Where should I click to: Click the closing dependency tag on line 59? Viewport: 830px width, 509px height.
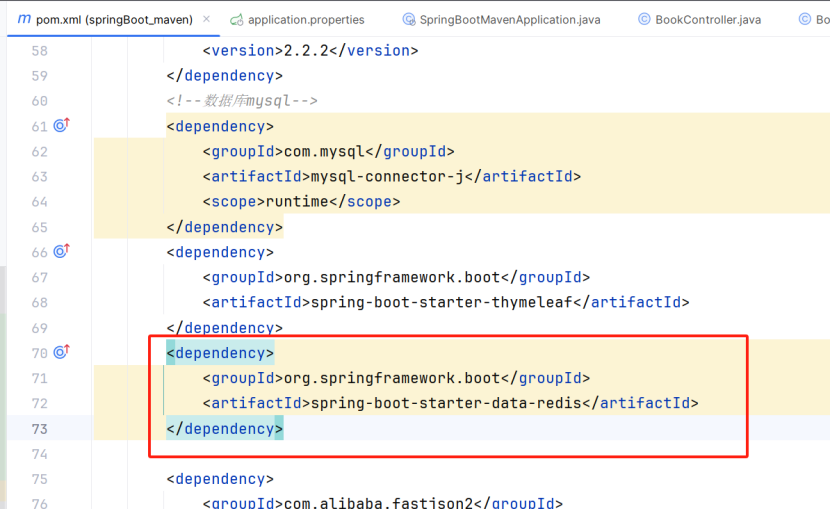224,76
